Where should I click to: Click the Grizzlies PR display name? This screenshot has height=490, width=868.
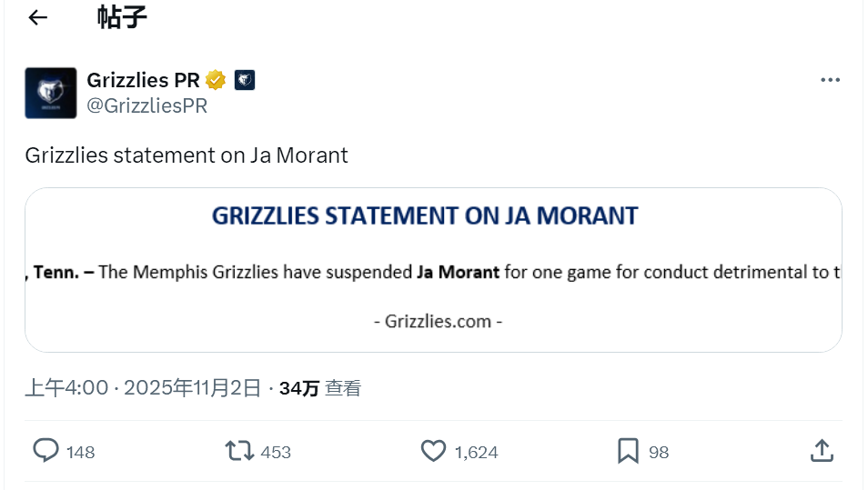143,80
